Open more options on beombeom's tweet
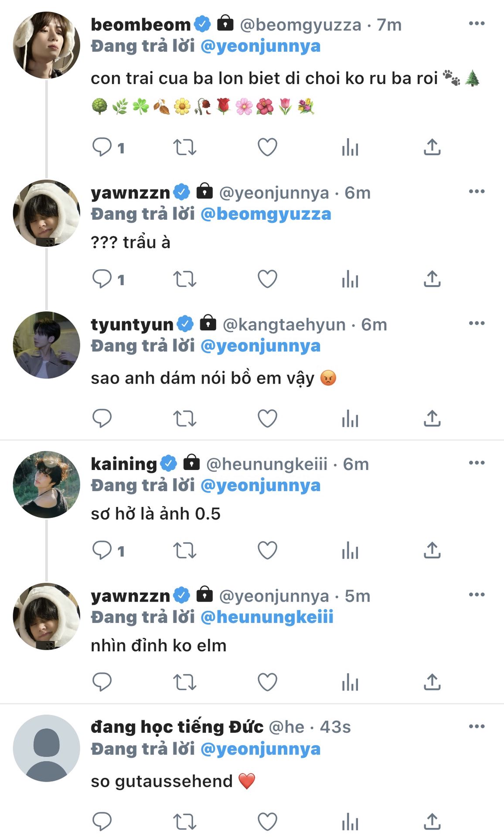Viewport: 504px width, 837px height. (x=477, y=24)
